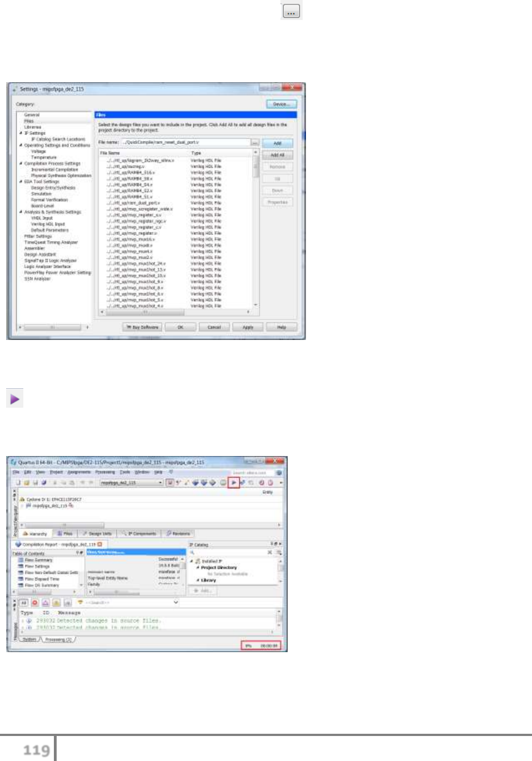Screen dimensions: 532x761
Task: Click the Open folder icon in Quartus toolbar
Action: [26, 483]
